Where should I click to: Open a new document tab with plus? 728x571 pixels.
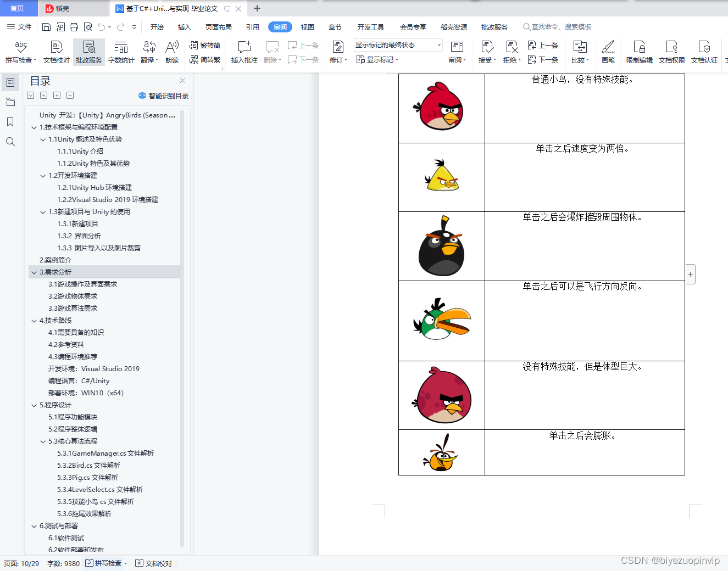(257, 8)
